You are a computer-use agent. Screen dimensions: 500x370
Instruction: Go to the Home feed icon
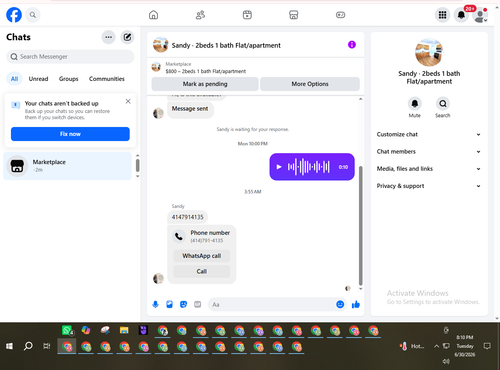[153, 15]
